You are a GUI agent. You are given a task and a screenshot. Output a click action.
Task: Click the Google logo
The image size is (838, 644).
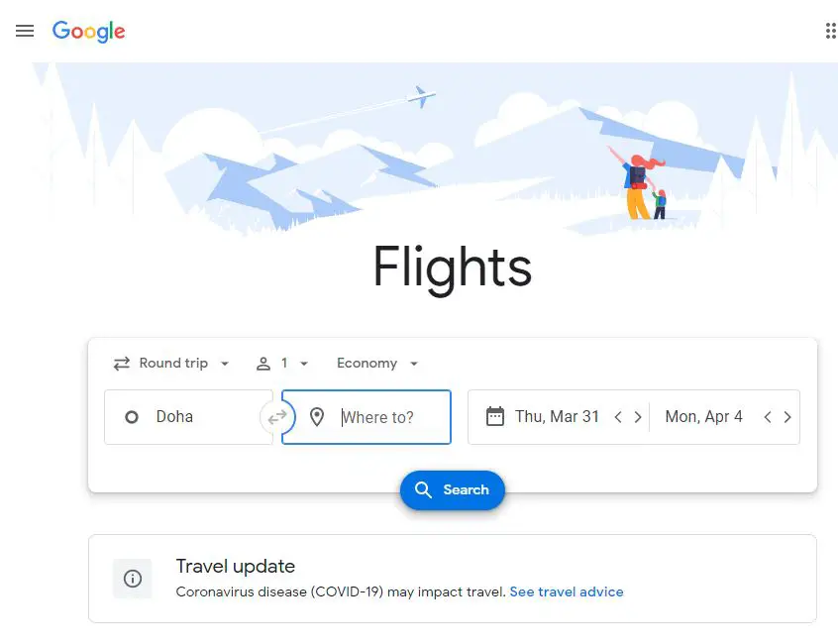point(89,32)
